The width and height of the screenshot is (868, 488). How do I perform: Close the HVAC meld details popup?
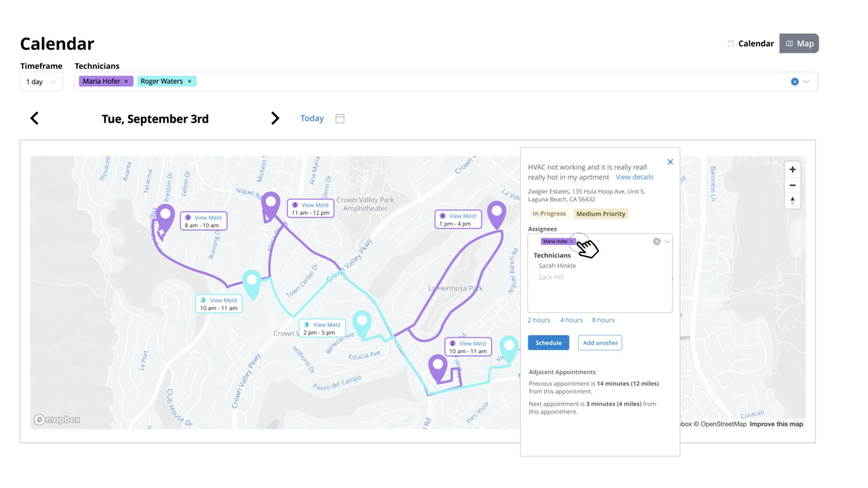click(x=670, y=162)
